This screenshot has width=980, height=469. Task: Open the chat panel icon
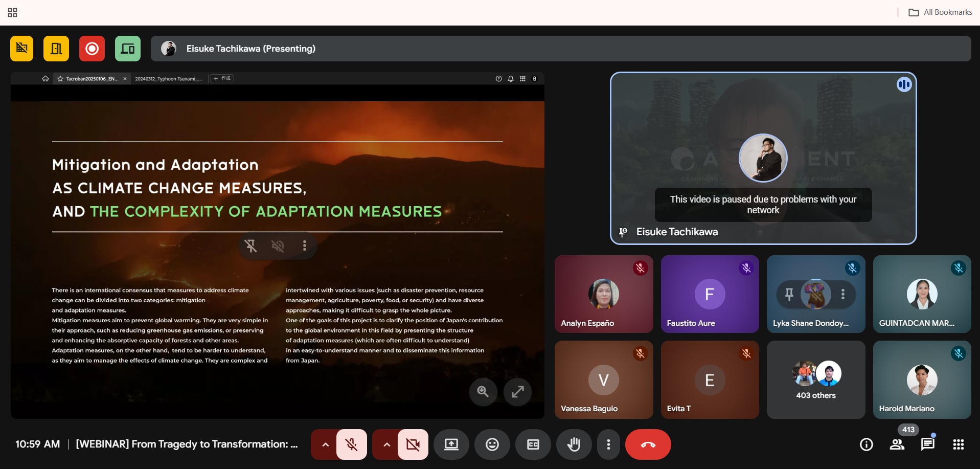coord(927,444)
